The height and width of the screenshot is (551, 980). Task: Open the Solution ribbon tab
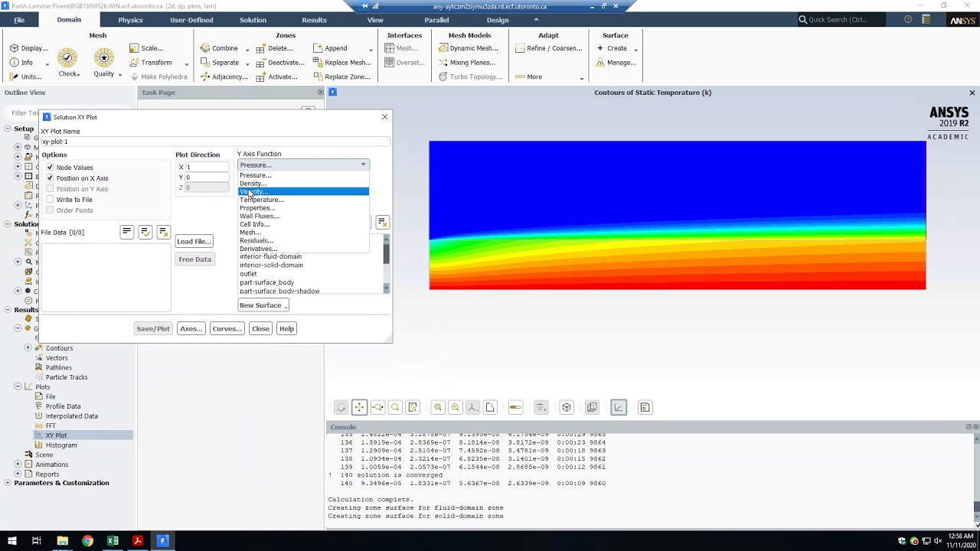click(x=253, y=20)
